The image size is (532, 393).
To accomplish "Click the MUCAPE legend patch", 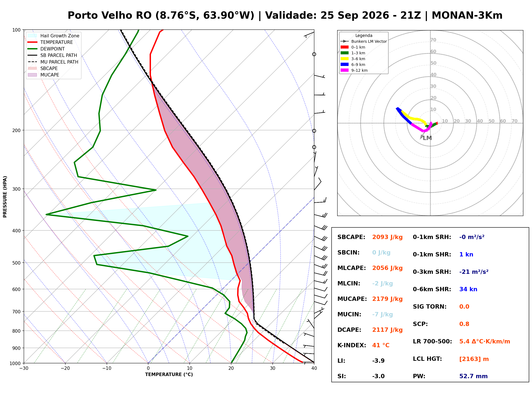I will point(32,75).
